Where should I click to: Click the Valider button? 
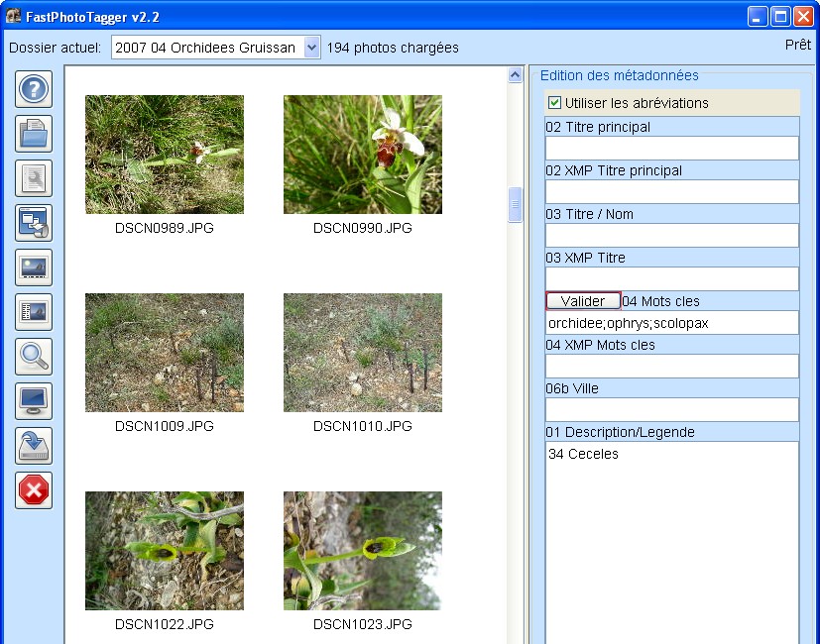[583, 301]
